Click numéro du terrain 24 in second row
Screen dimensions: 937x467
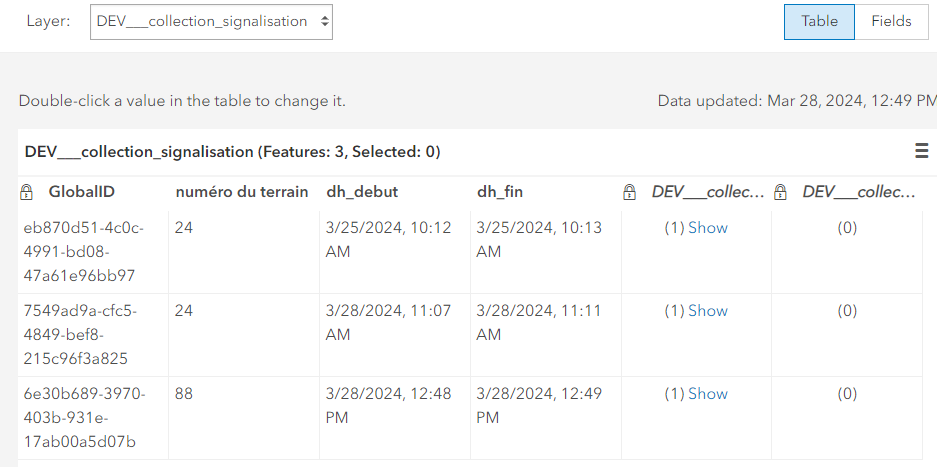[244, 335]
